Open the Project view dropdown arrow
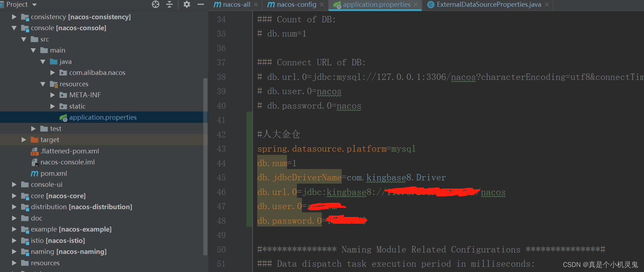This screenshot has width=644, height=272. [34, 5]
